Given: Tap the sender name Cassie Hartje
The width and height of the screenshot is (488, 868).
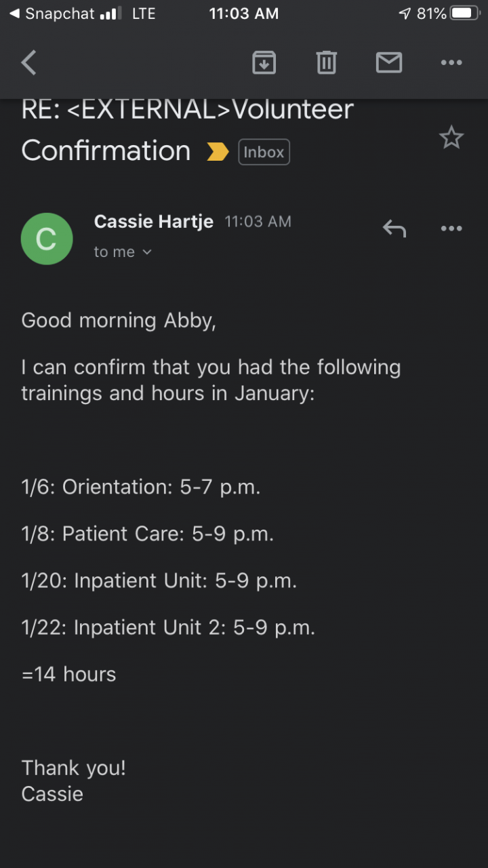Looking at the screenshot, I should pos(153,222).
